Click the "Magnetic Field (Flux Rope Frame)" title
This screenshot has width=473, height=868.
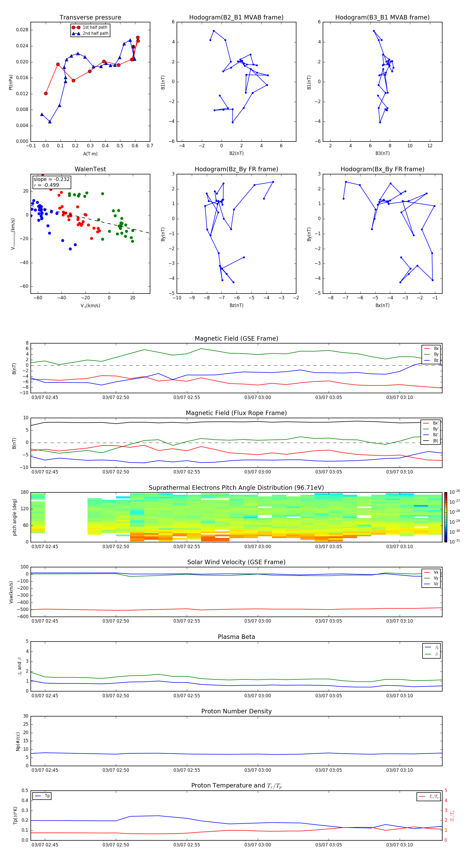tap(236, 413)
